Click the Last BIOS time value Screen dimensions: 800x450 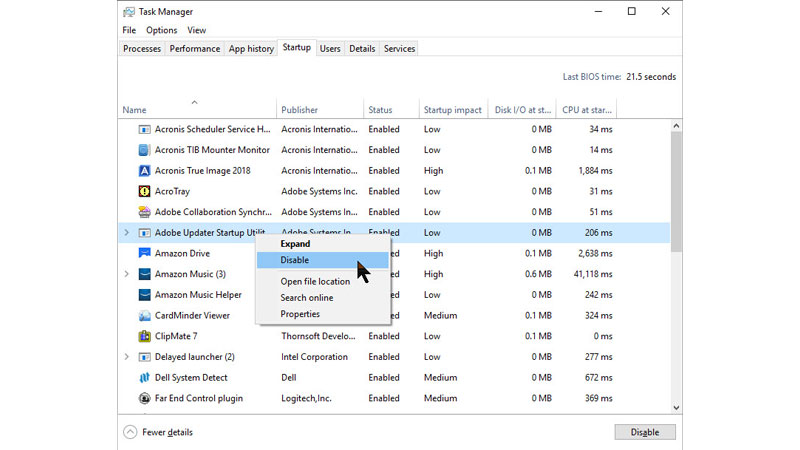[x=651, y=77]
